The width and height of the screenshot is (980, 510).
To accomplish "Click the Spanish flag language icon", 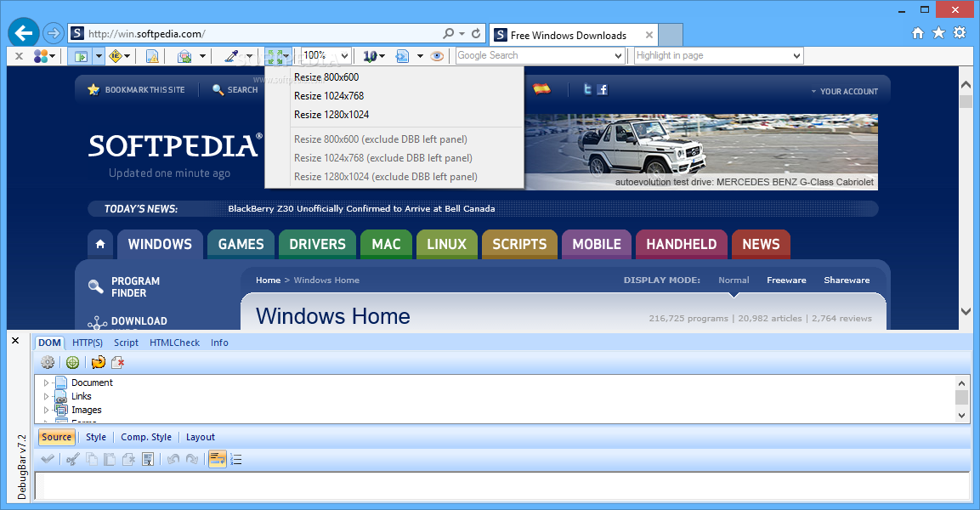I will coord(542,88).
